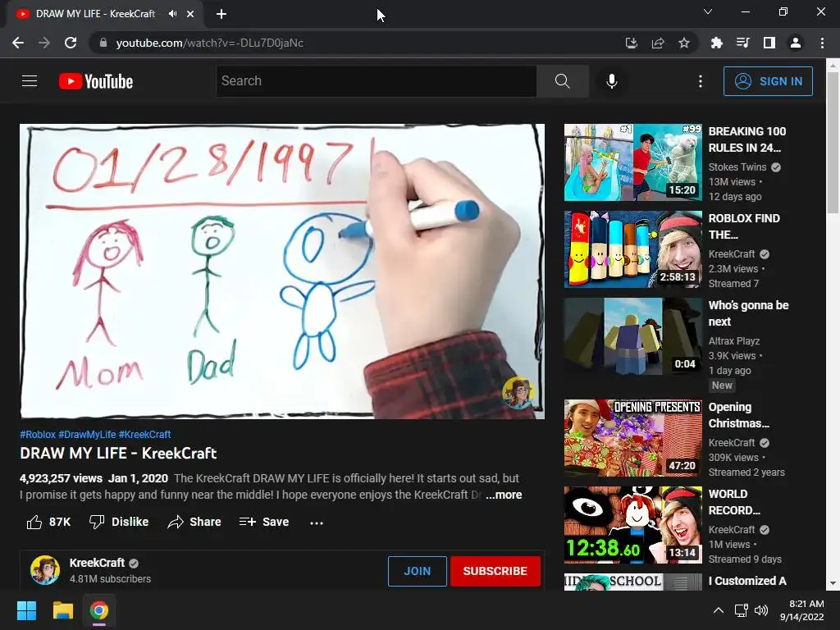The width and height of the screenshot is (840, 630).
Task: Share this page from address bar
Action: point(657,43)
